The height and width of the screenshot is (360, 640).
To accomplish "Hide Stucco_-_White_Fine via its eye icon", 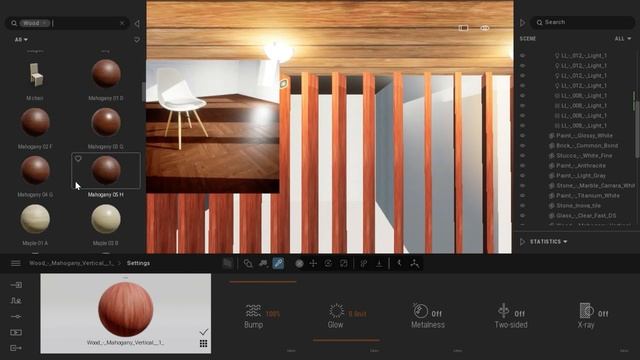I will (523, 156).
